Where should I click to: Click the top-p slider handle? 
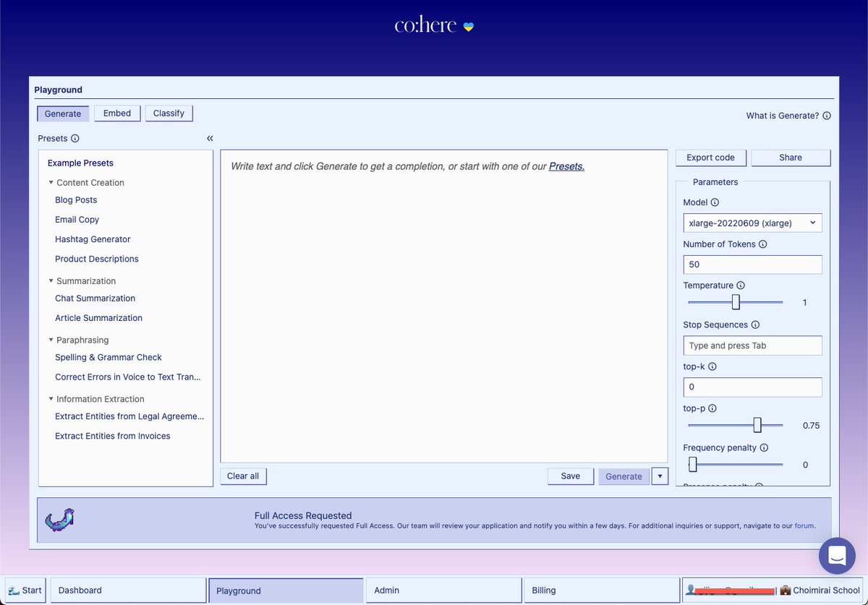pos(757,425)
